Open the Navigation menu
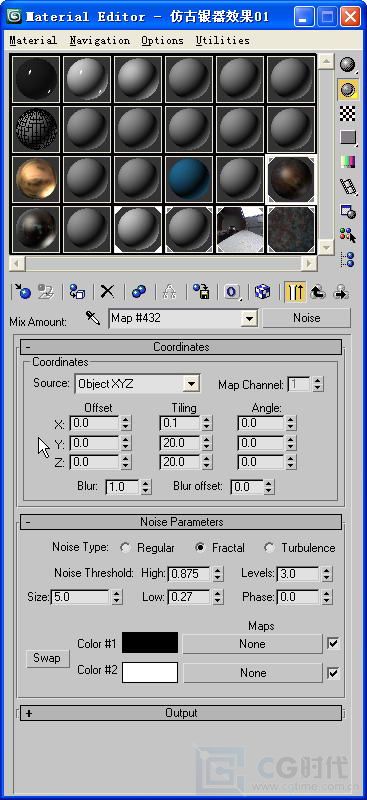Image resolution: width=367 pixels, height=800 pixels. coord(100,40)
